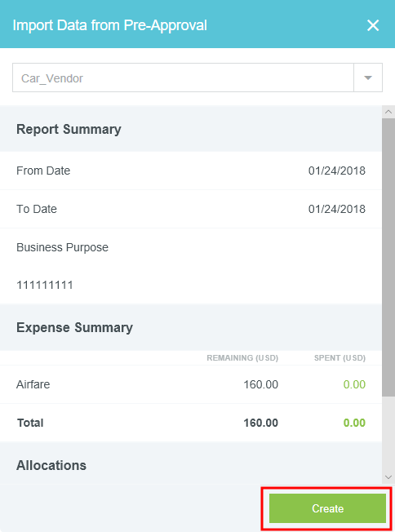Select the Expense Summary section header
The width and height of the screenshot is (395, 532).
point(74,327)
